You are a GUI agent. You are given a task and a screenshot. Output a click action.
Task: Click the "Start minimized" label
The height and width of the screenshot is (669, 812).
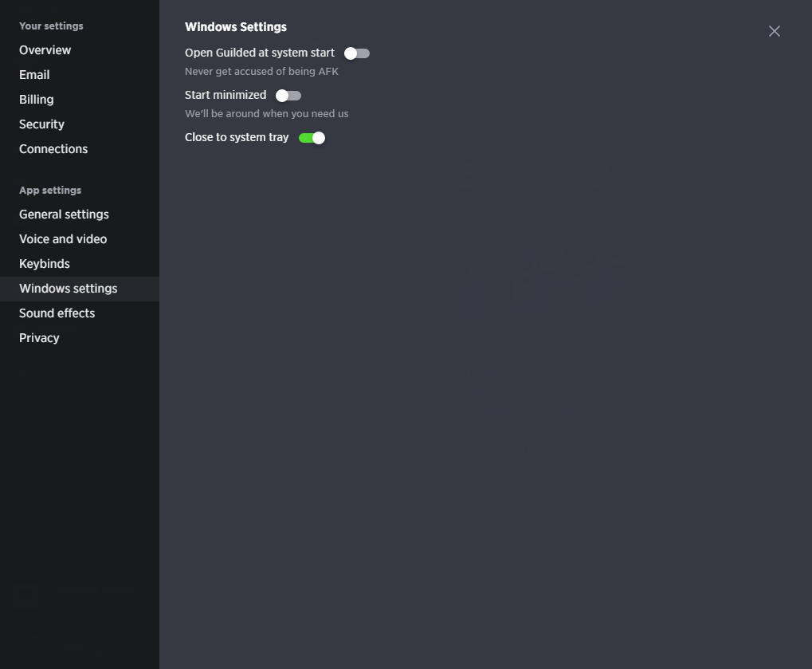[226, 96]
